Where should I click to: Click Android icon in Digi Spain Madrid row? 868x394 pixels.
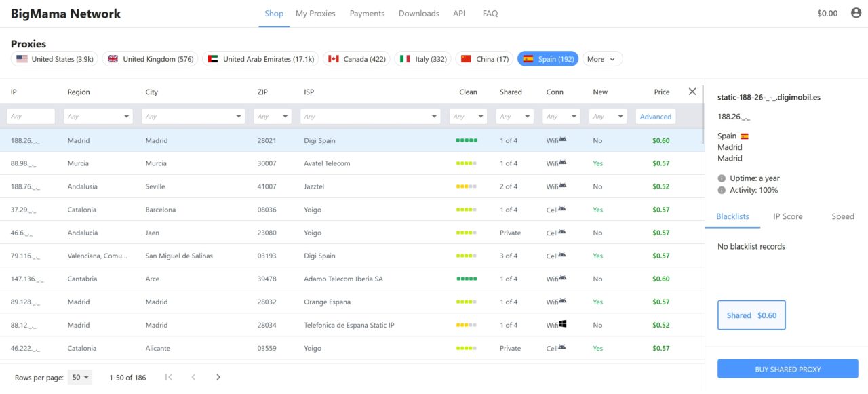coord(563,140)
